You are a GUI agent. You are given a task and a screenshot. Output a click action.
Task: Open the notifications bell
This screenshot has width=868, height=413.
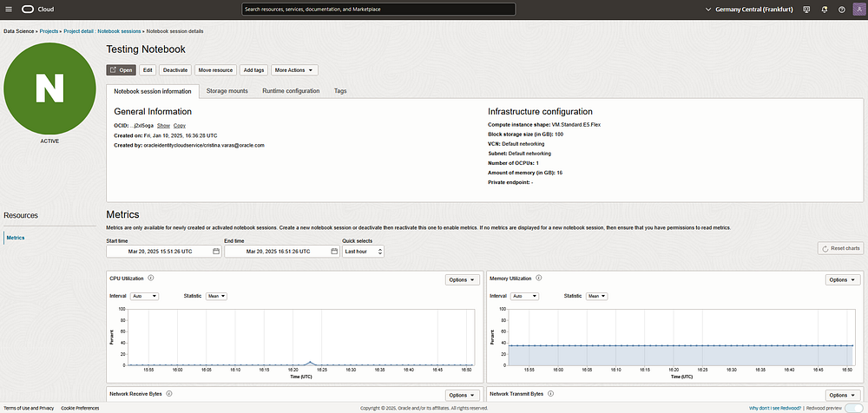click(x=825, y=10)
